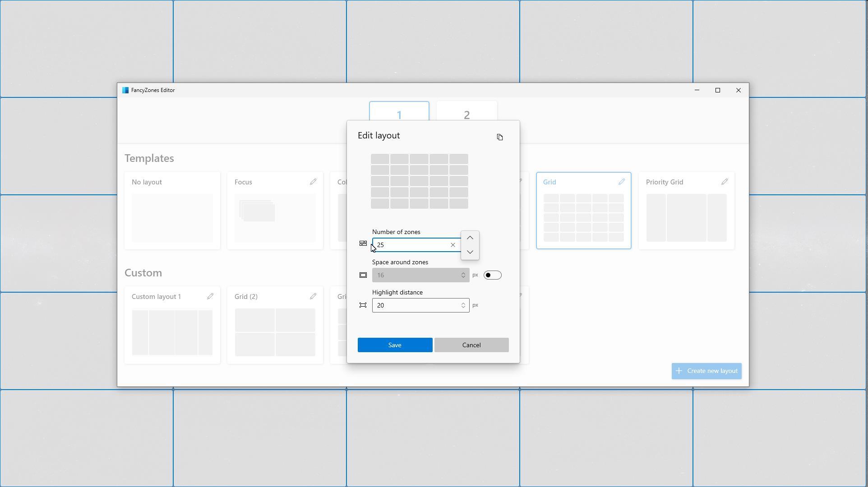Image resolution: width=868 pixels, height=487 pixels.
Task: Click the Number of zones grid icon
Action: (363, 243)
